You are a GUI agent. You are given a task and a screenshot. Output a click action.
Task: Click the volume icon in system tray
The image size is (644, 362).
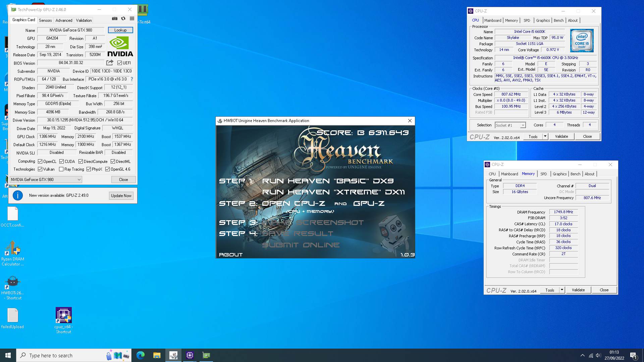click(598, 355)
